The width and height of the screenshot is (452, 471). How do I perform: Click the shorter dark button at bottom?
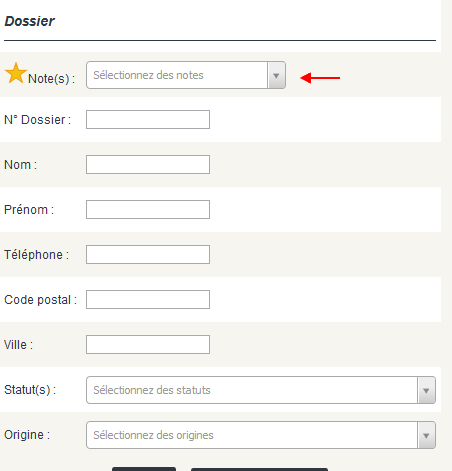point(144,469)
